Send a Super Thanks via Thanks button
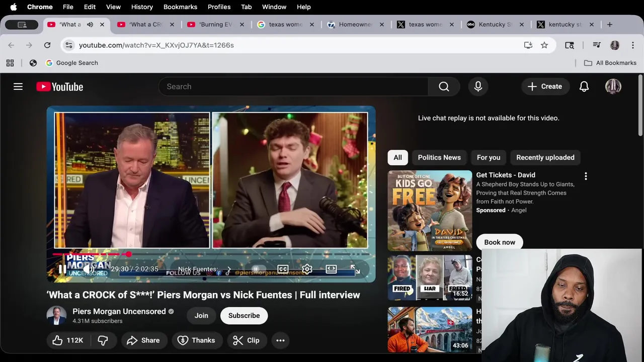 tap(196, 340)
